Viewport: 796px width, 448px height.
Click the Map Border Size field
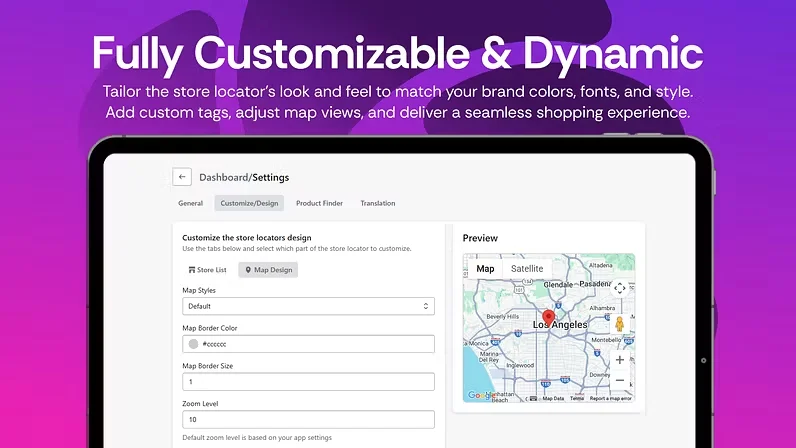point(308,382)
